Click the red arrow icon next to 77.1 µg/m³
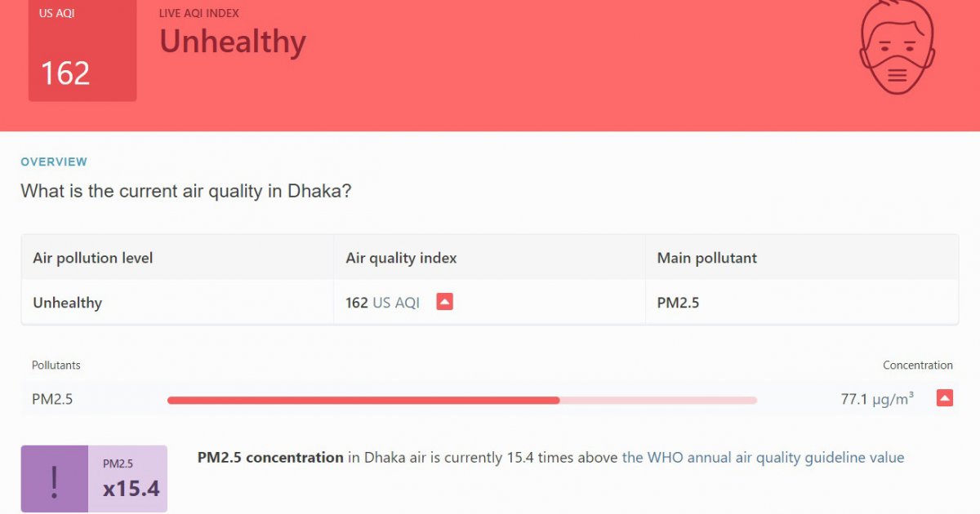Viewport: 980px width, 514px height. coord(944,398)
